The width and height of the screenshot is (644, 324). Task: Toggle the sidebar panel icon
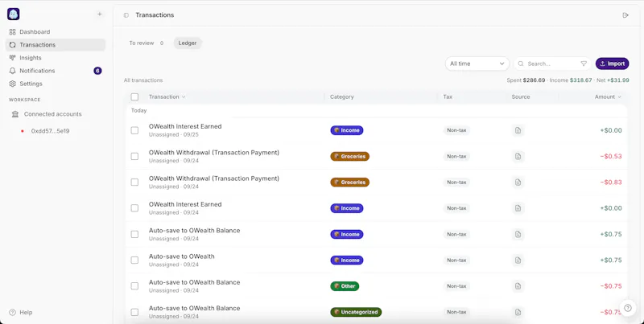tap(126, 15)
